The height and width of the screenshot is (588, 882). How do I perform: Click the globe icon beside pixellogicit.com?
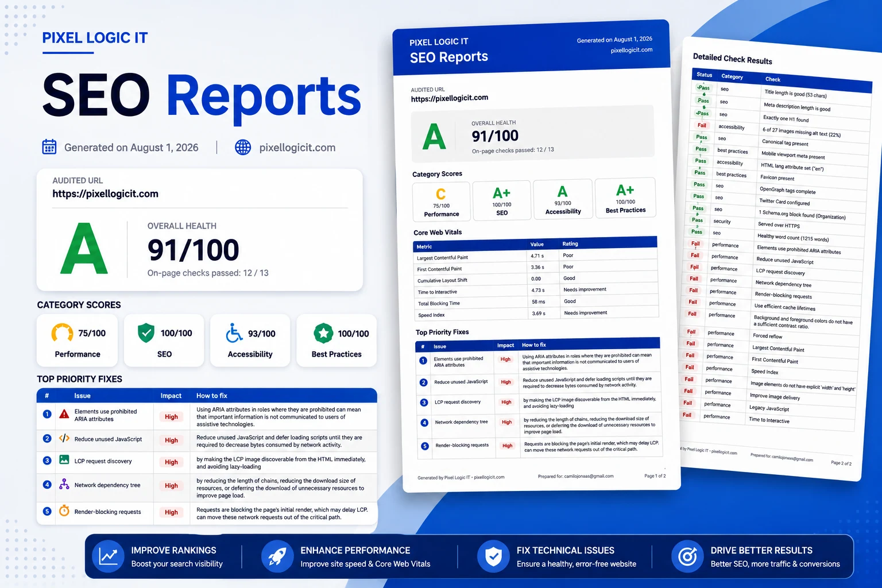pyautogui.click(x=243, y=147)
